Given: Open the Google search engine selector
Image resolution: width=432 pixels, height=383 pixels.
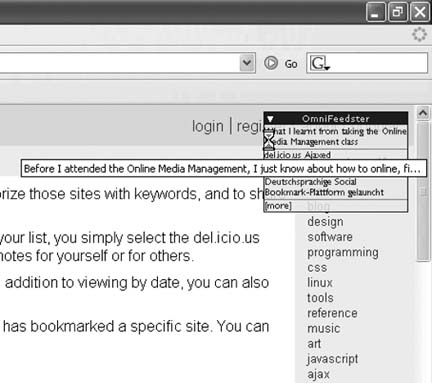Looking at the screenshot, I should 320,63.
